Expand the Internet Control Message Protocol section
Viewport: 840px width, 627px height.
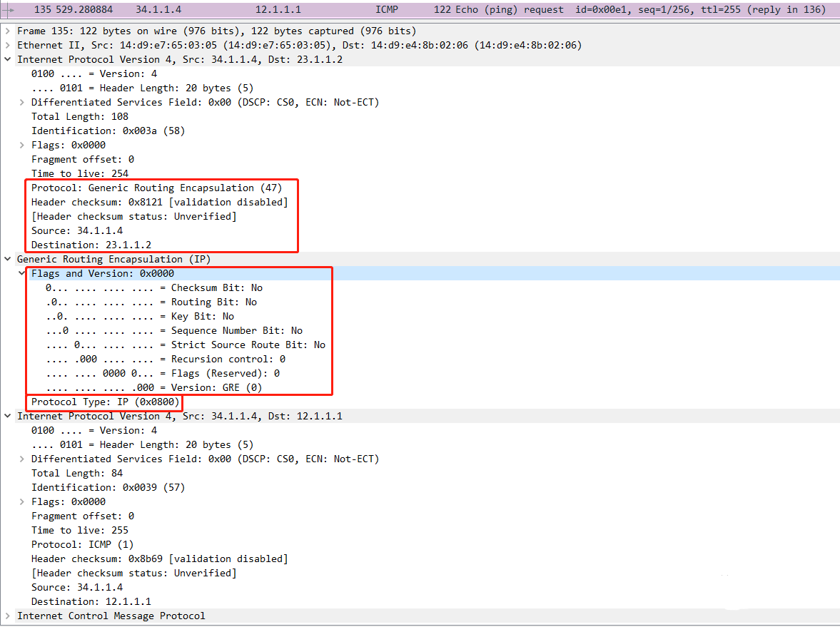[x=8, y=616]
